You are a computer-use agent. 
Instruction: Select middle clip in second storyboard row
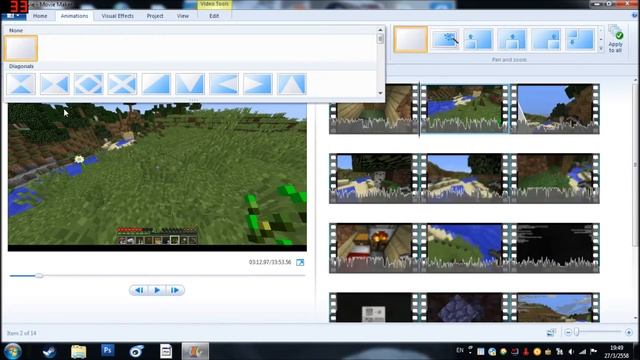464,178
